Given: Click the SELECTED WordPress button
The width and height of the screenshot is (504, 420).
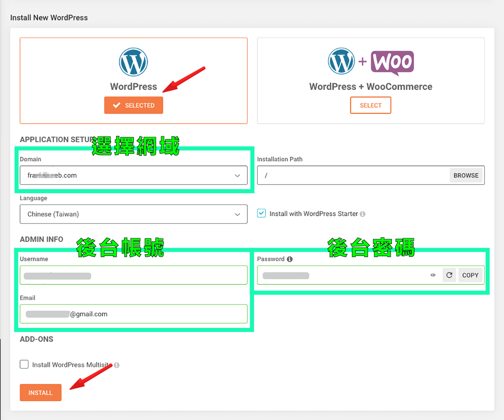Looking at the screenshot, I should [x=133, y=105].
